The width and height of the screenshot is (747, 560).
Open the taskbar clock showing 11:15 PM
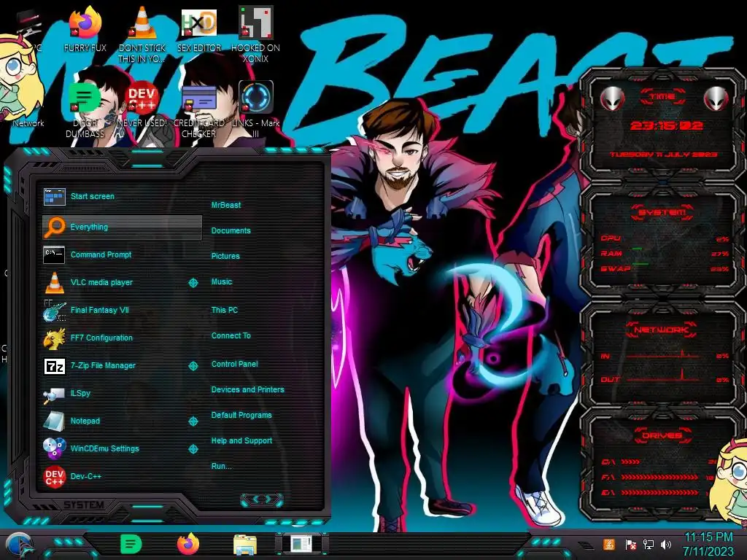708,544
